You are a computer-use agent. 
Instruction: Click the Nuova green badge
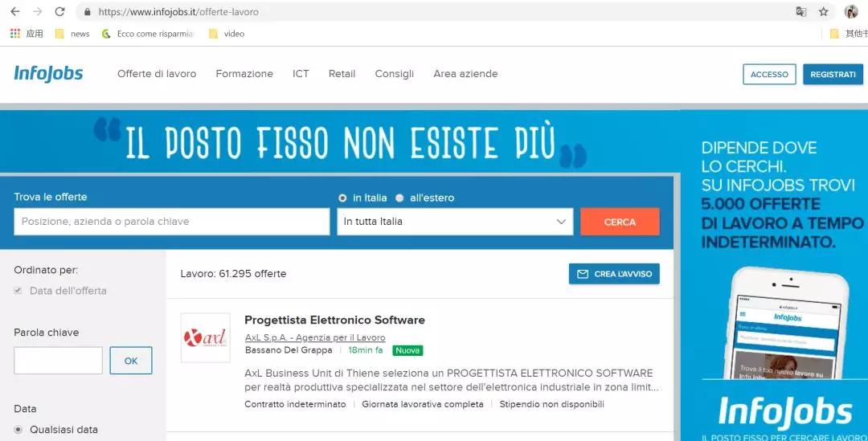tap(407, 350)
